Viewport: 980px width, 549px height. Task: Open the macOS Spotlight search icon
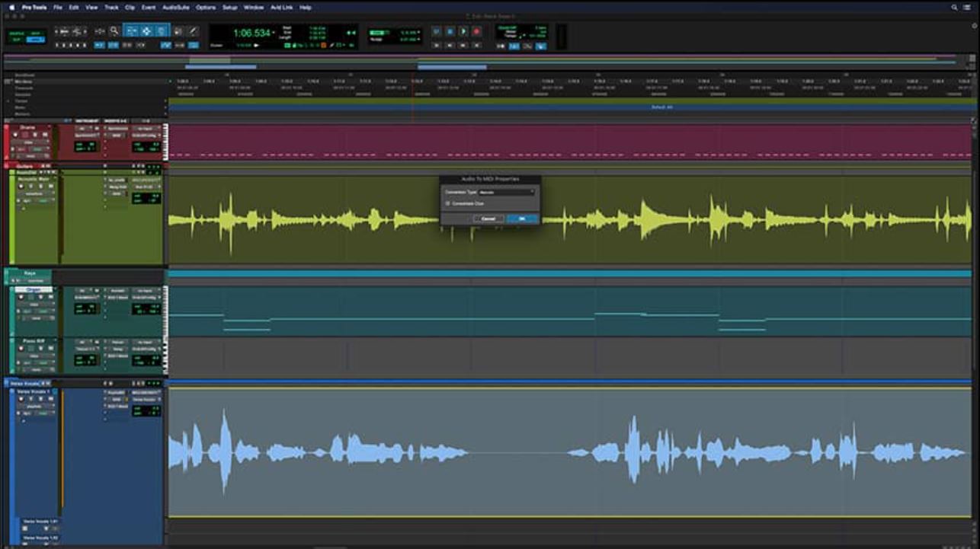click(955, 7)
